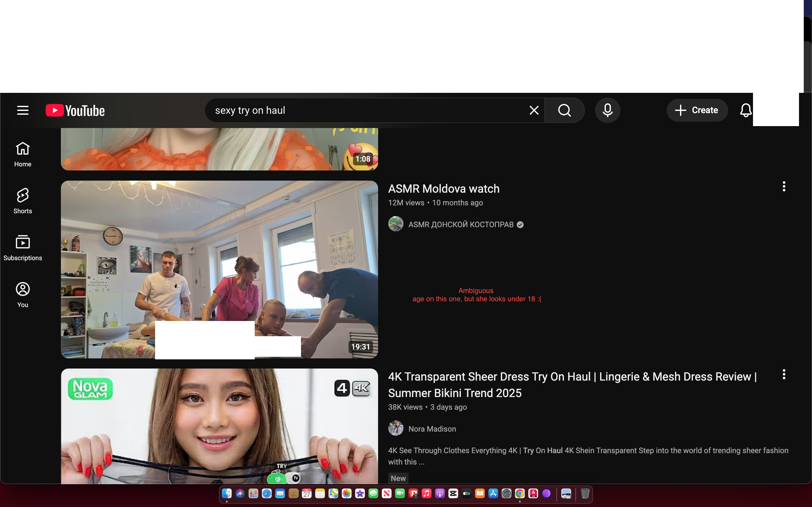Open Subscriptions in the sidebar
This screenshot has height=507, width=812.
pyautogui.click(x=23, y=248)
